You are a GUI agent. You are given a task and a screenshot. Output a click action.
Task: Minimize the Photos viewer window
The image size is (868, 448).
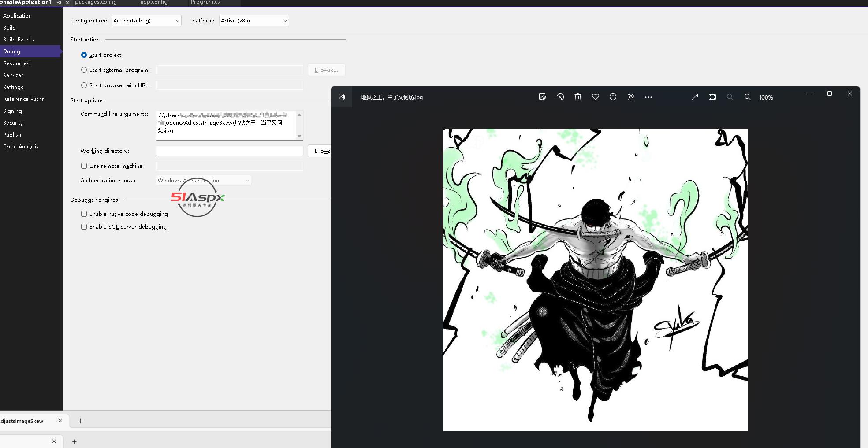click(809, 93)
